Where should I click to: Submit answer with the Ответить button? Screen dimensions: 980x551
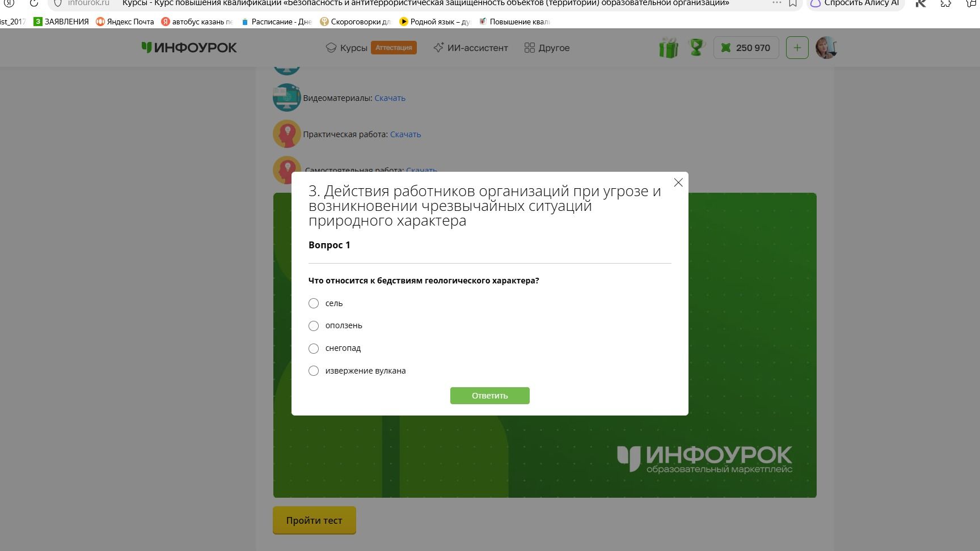[489, 396]
